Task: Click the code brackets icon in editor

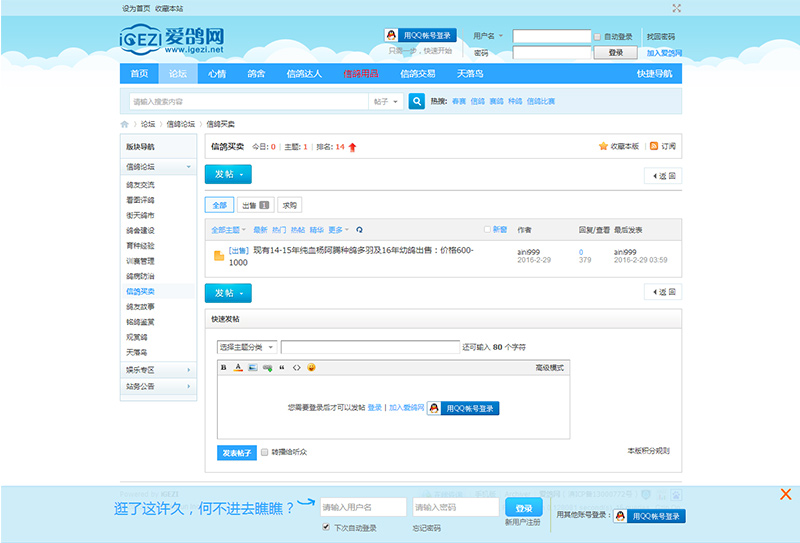Action: point(296,367)
